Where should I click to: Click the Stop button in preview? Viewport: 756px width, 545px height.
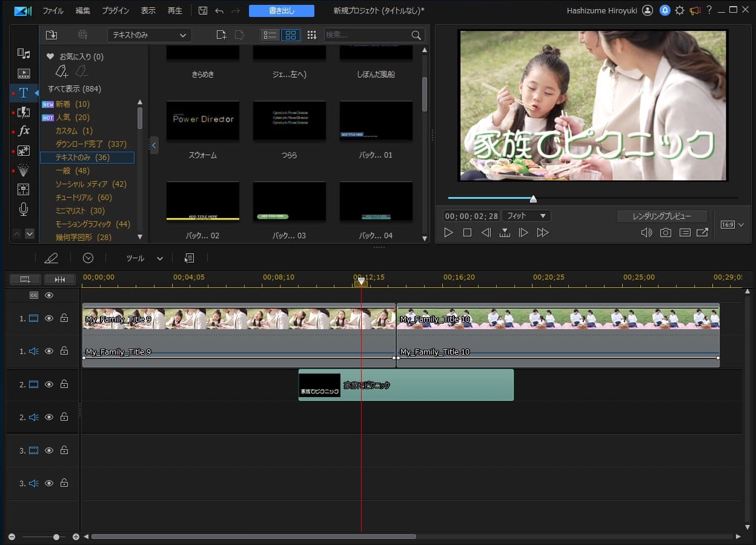point(467,233)
